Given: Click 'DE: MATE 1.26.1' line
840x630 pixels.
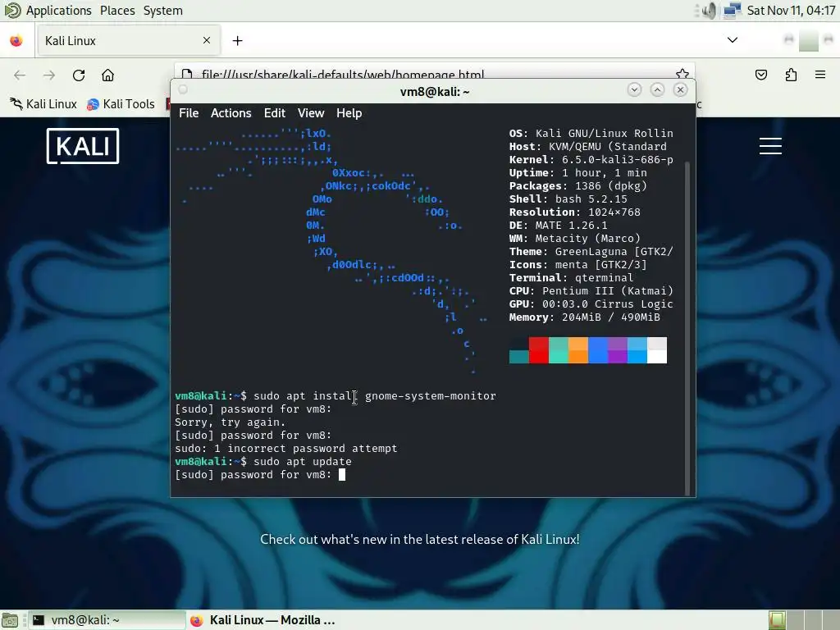Looking at the screenshot, I should pos(558,225).
